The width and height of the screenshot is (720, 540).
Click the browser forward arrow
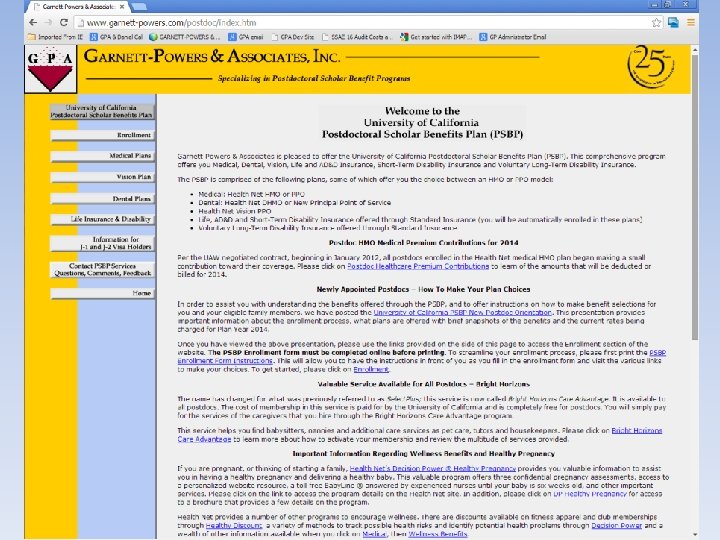pyautogui.click(x=49, y=22)
